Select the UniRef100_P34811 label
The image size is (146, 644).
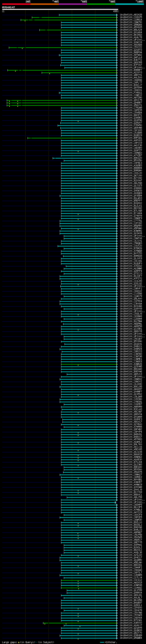pos(131,93)
